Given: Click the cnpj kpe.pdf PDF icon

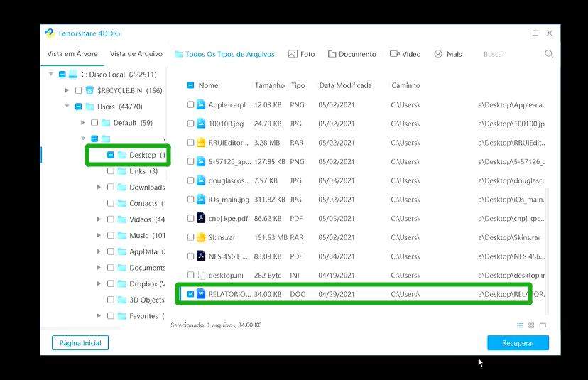Looking at the screenshot, I should coord(201,218).
